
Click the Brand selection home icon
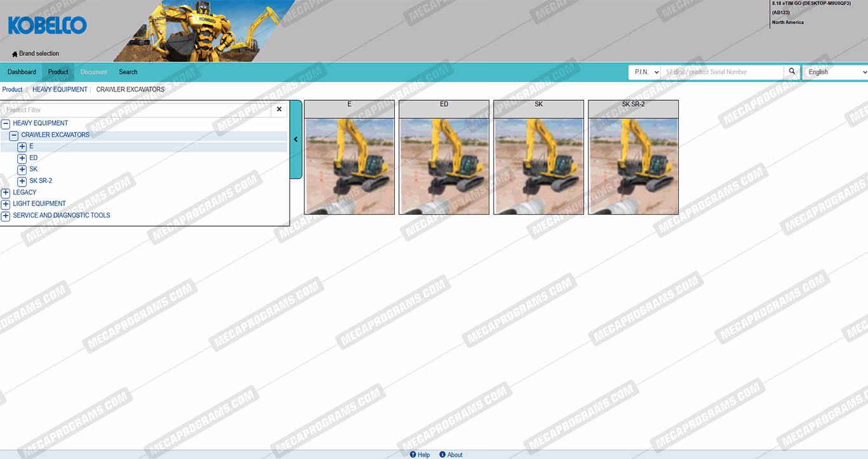[15, 54]
